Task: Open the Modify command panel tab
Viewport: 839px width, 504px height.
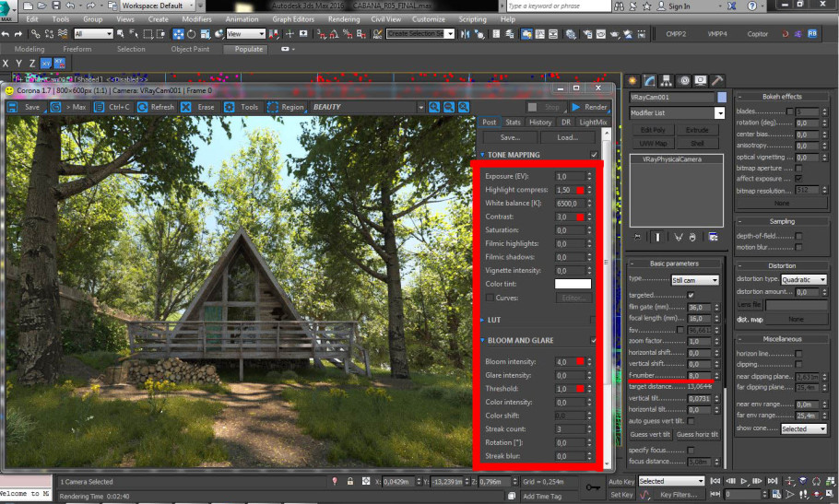Action: tap(649, 81)
